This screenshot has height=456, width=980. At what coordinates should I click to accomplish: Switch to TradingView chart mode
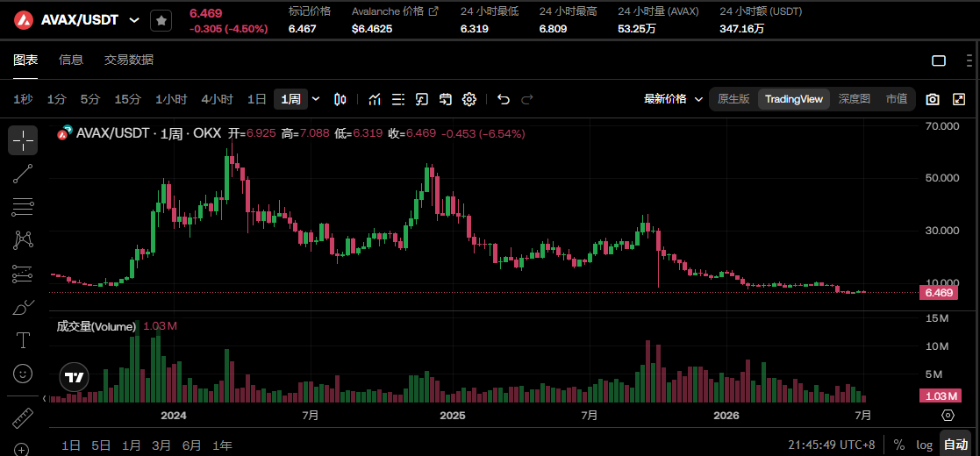(794, 99)
